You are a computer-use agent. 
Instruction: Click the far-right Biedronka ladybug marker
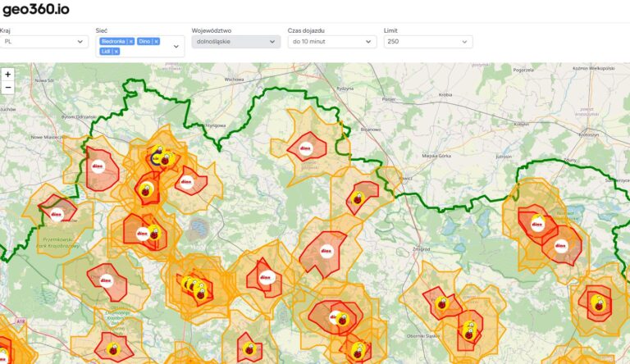(599, 303)
